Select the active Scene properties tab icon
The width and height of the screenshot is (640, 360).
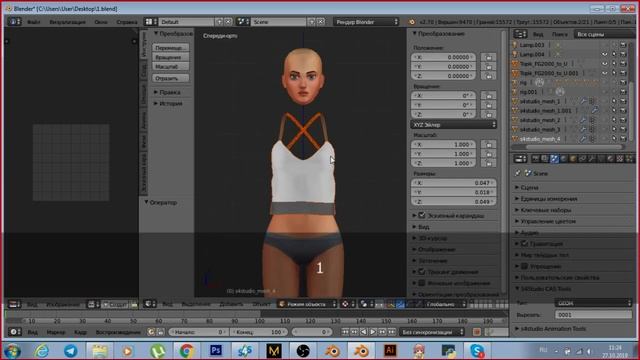[554, 159]
